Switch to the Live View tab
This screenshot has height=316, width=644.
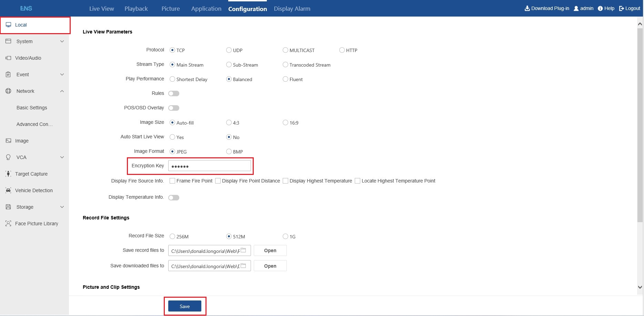(101, 8)
